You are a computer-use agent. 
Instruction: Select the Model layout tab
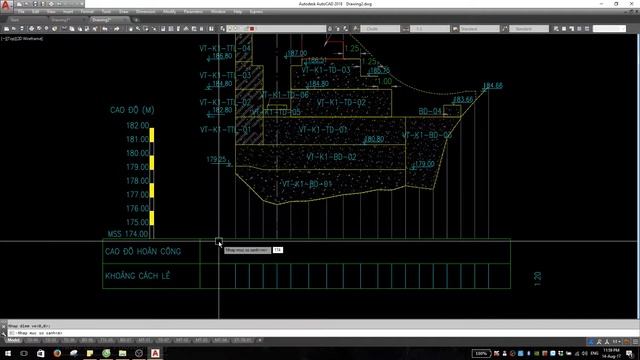13,340
